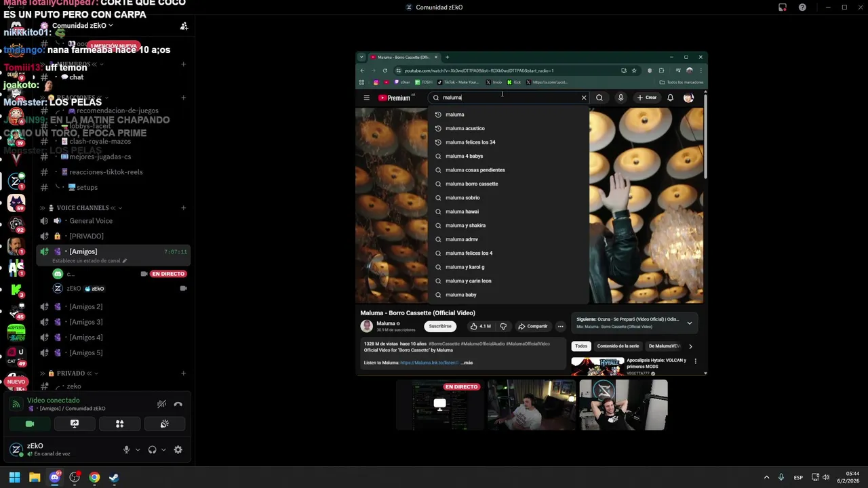Show more filter chips arrow
Image resolution: width=868 pixels, height=488 pixels.
coord(690,346)
